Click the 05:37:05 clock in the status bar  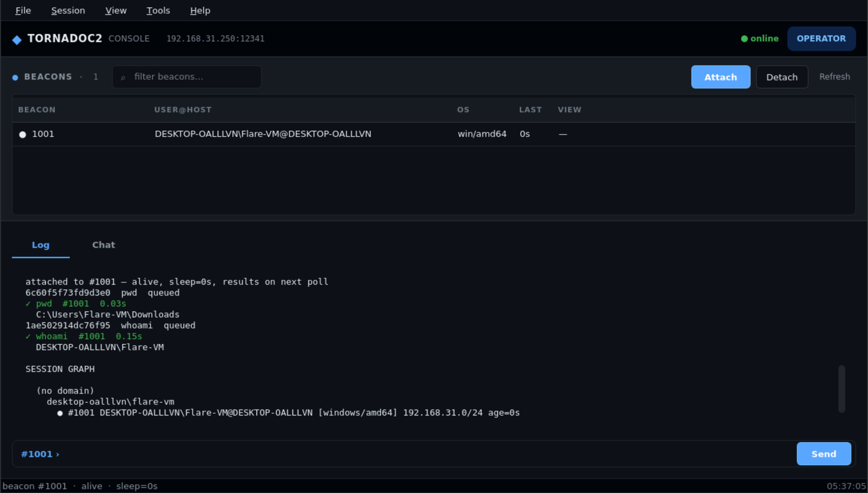click(846, 486)
